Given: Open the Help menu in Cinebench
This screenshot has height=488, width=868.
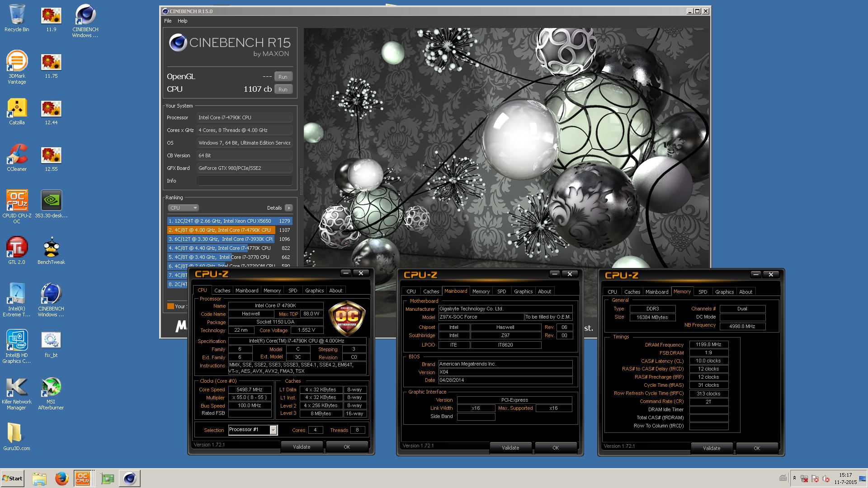Looking at the screenshot, I should click(182, 21).
